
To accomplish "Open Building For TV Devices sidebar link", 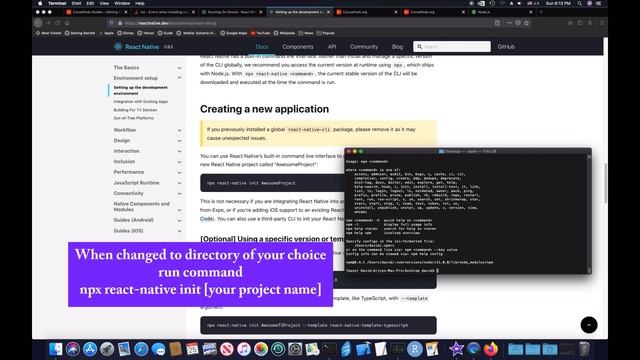I will (x=135, y=110).
